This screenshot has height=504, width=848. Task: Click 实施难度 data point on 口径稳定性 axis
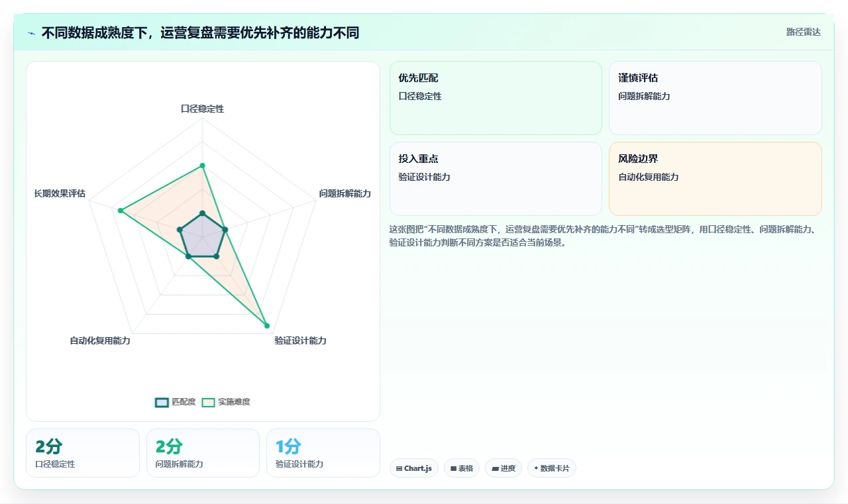pyautogui.click(x=203, y=166)
